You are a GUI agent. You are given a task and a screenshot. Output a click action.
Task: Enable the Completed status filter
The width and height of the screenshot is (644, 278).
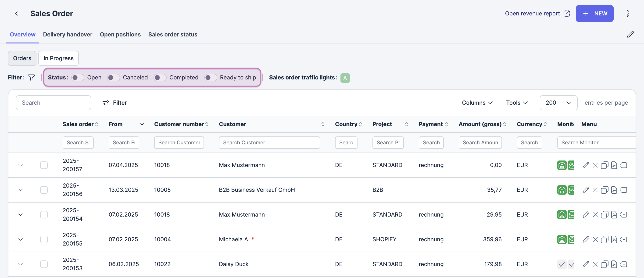pos(160,78)
